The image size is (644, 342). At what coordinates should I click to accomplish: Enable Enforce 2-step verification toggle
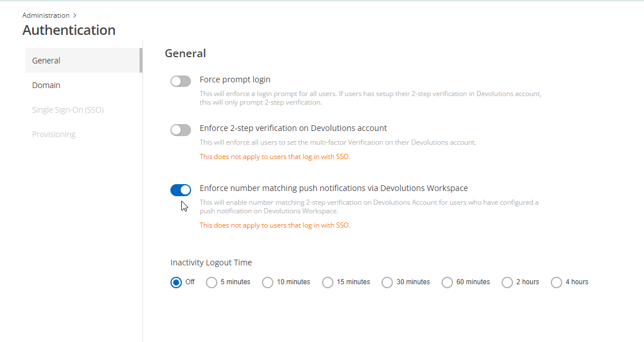point(181,130)
